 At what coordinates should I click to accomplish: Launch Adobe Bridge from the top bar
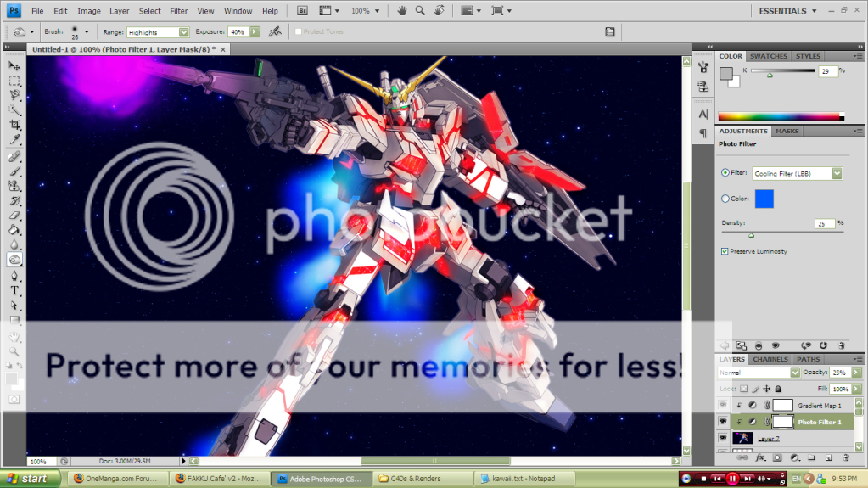tap(303, 11)
